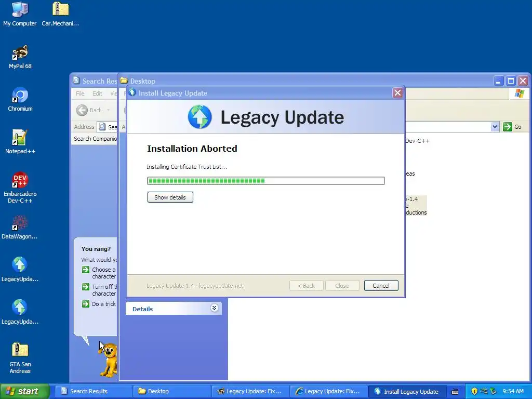Image resolution: width=532 pixels, height=399 pixels.
Task: Open GTA San Andreas zip folder
Action: (20, 357)
